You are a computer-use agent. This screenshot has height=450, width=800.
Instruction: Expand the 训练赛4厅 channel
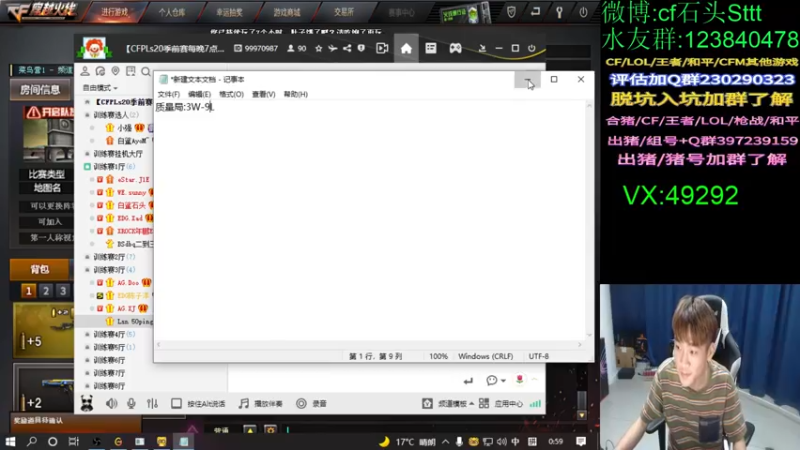pyautogui.click(x=87, y=334)
